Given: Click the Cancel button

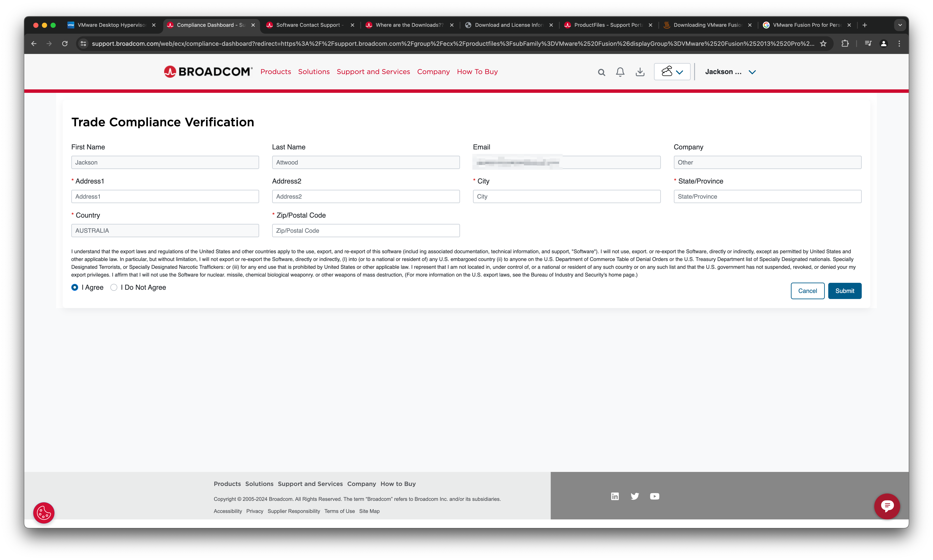Looking at the screenshot, I should (x=807, y=291).
